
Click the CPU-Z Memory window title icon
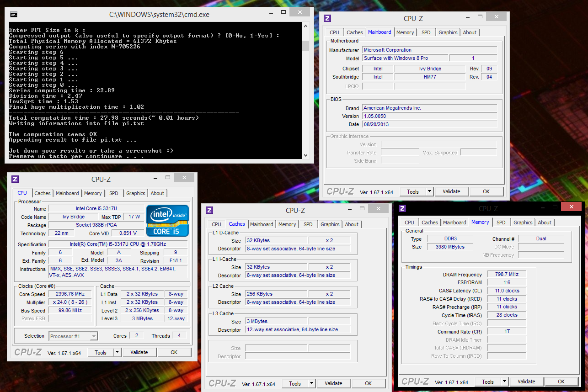pos(402,208)
